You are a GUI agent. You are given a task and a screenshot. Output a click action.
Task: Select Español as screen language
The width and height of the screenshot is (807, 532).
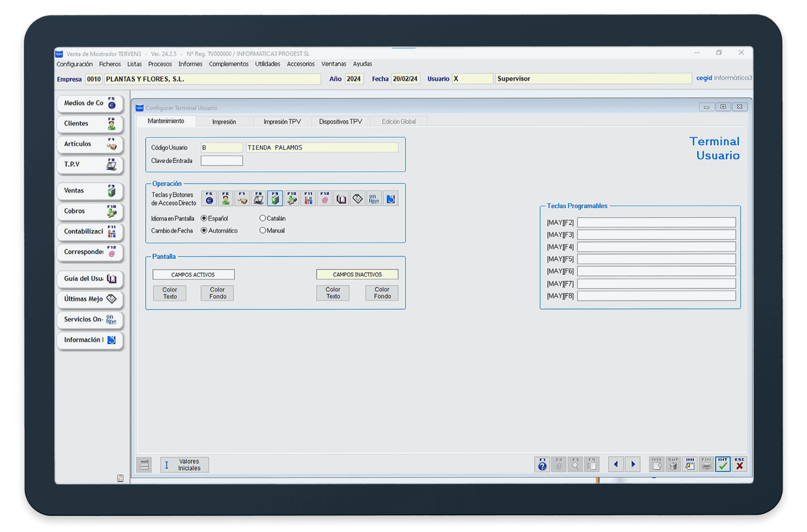204,218
